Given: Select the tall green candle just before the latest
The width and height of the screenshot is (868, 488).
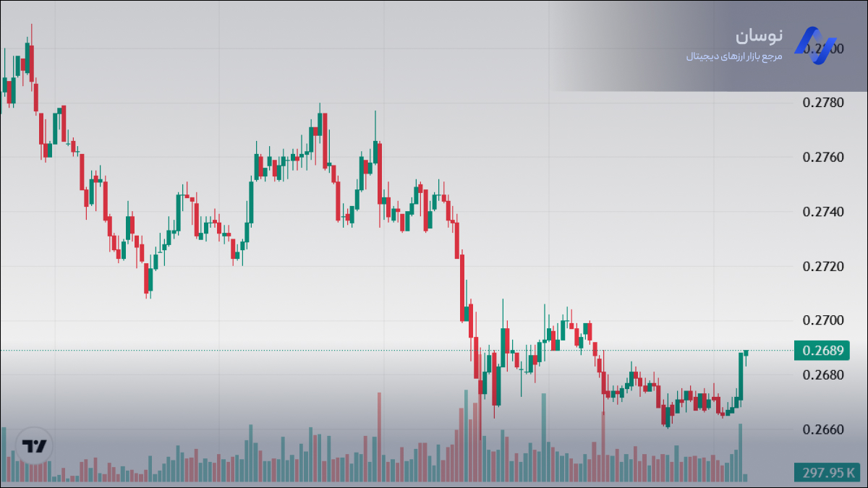Looking at the screenshot, I should 740,376.
